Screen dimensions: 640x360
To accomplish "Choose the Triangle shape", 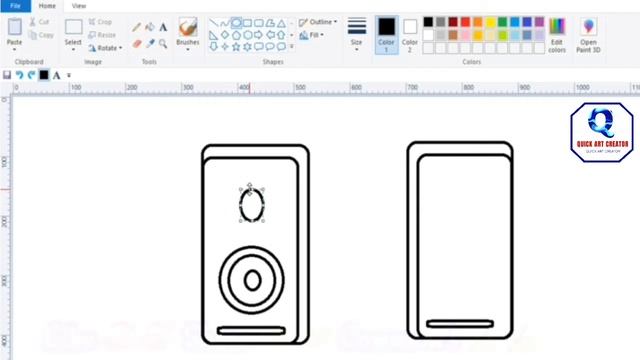I will tap(281, 23).
